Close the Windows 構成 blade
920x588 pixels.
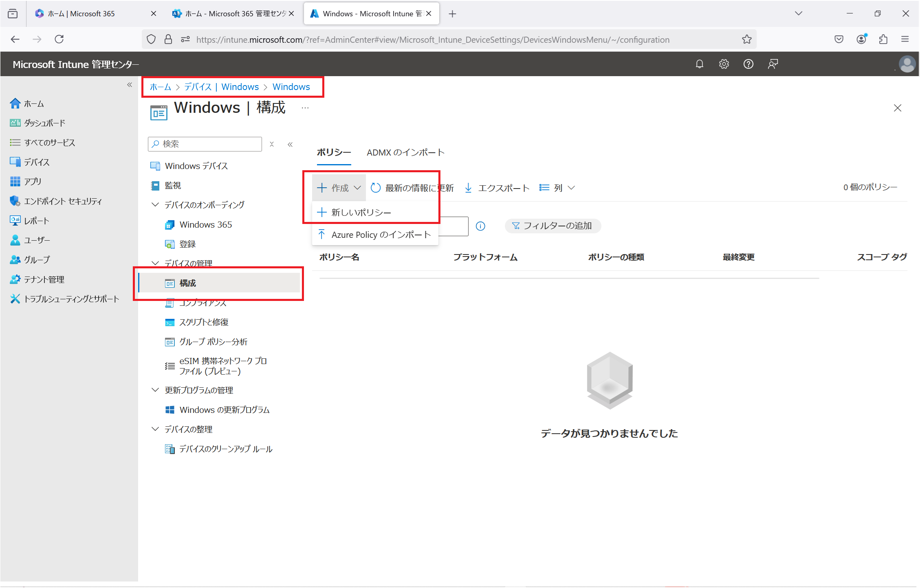click(897, 108)
